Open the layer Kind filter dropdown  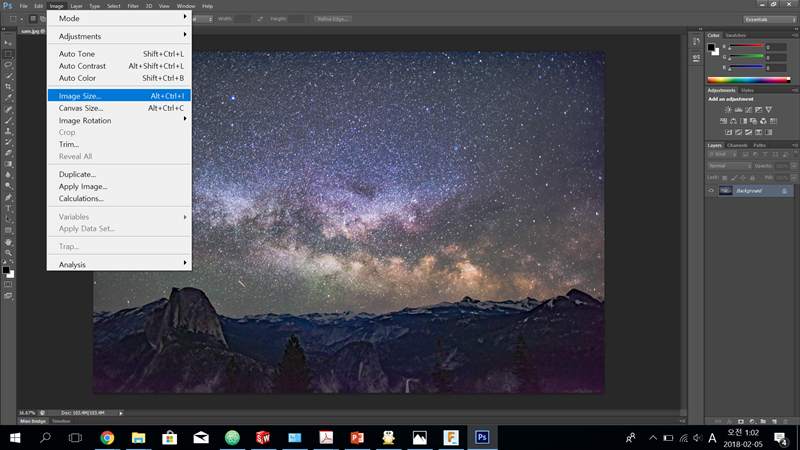(x=722, y=154)
